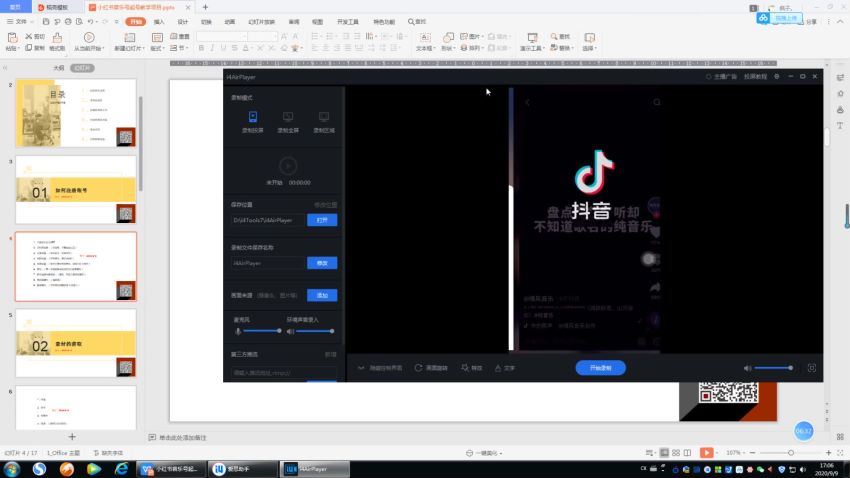The width and height of the screenshot is (850, 478).
Task: Start slideshow from orange play button in status bar
Action: point(706,453)
